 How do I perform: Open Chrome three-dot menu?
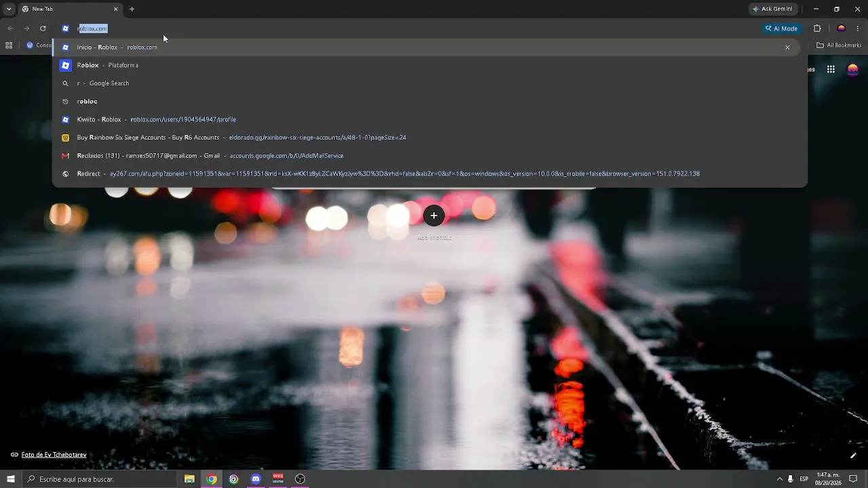[x=859, y=28]
